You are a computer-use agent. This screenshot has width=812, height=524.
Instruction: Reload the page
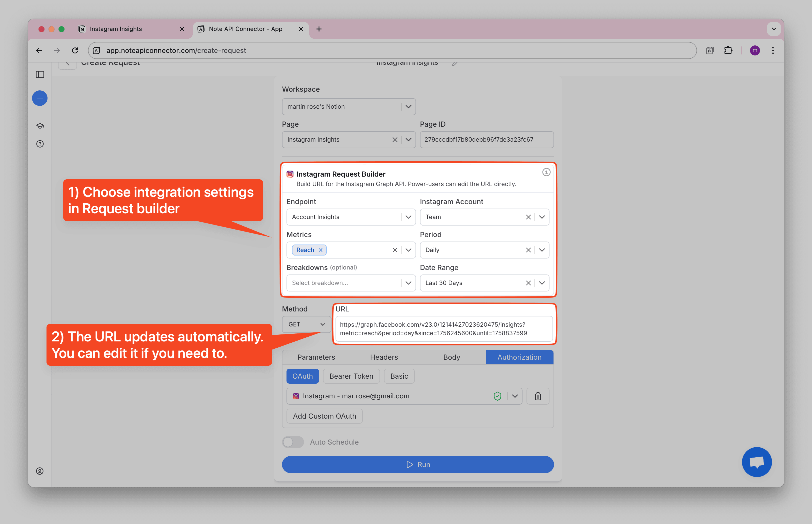(x=75, y=50)
